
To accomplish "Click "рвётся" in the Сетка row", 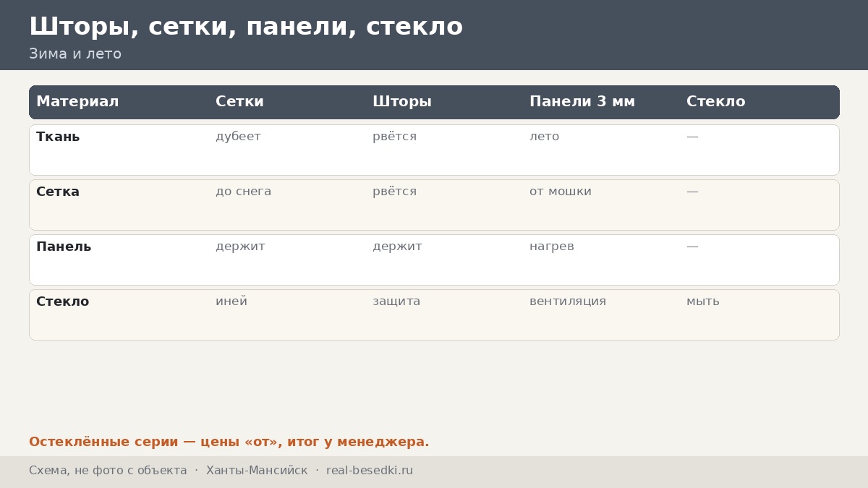I will point(394,192).
